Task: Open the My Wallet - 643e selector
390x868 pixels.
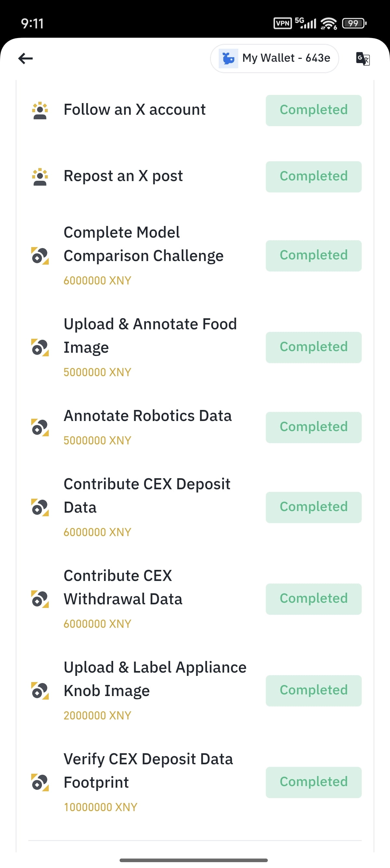Action: coord(275,58)
